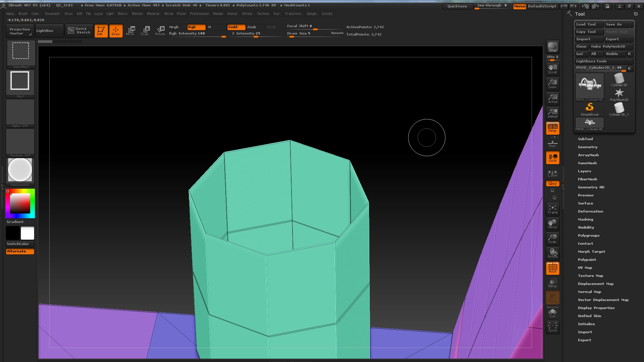
Task: Expand the Deformation palette section
Action: [x=590, y=211]
